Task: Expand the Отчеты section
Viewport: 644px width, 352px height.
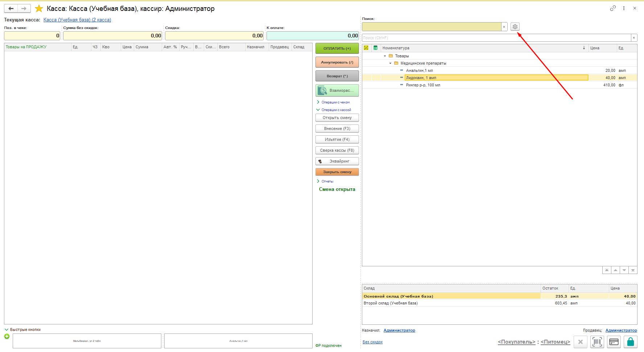Action: click(x=318, y=181)
